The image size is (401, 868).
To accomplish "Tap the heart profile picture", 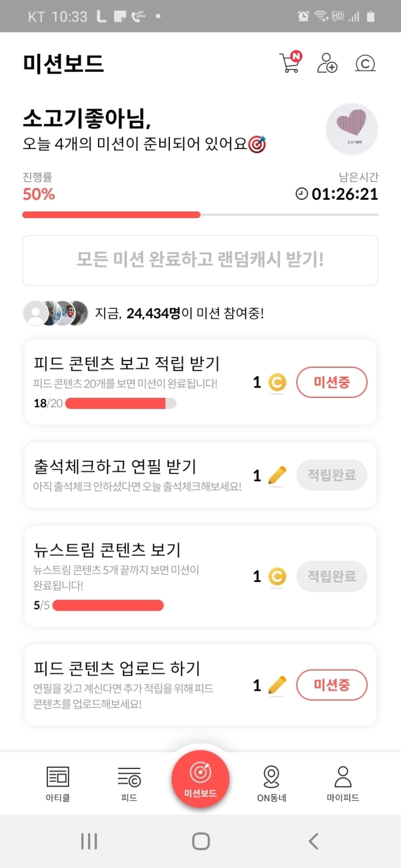I will [352, 128].
